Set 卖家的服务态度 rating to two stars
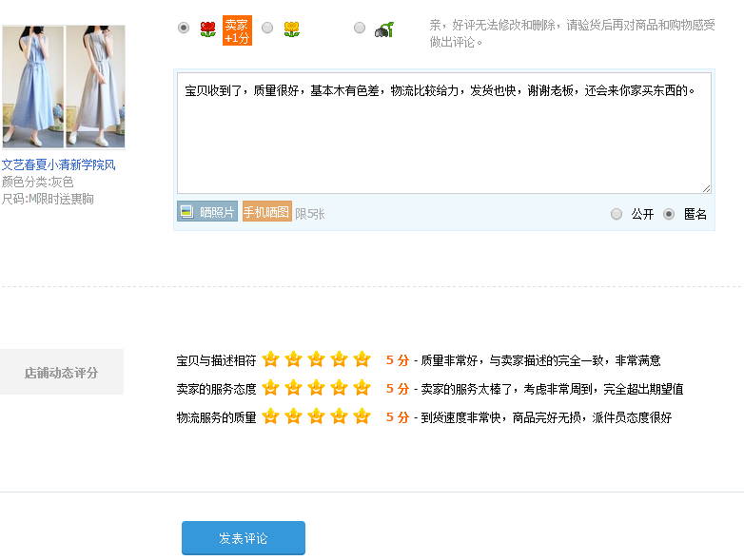The height and width of the screenshot is (560, 744). 293,388
